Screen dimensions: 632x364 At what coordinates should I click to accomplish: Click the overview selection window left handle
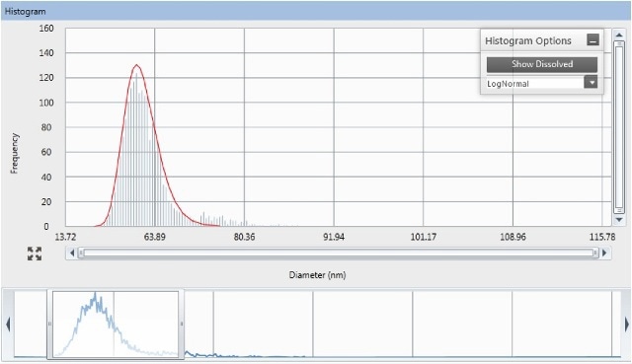click(x=49, y=324)
